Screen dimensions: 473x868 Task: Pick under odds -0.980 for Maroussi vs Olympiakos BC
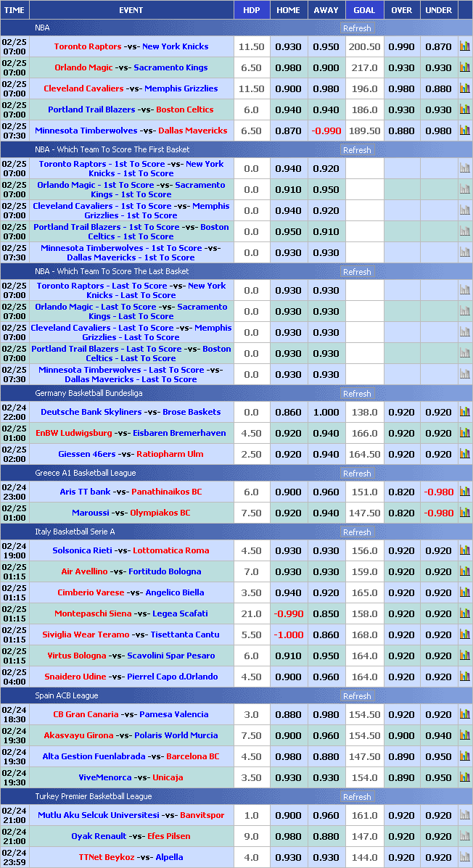[438, 513]
